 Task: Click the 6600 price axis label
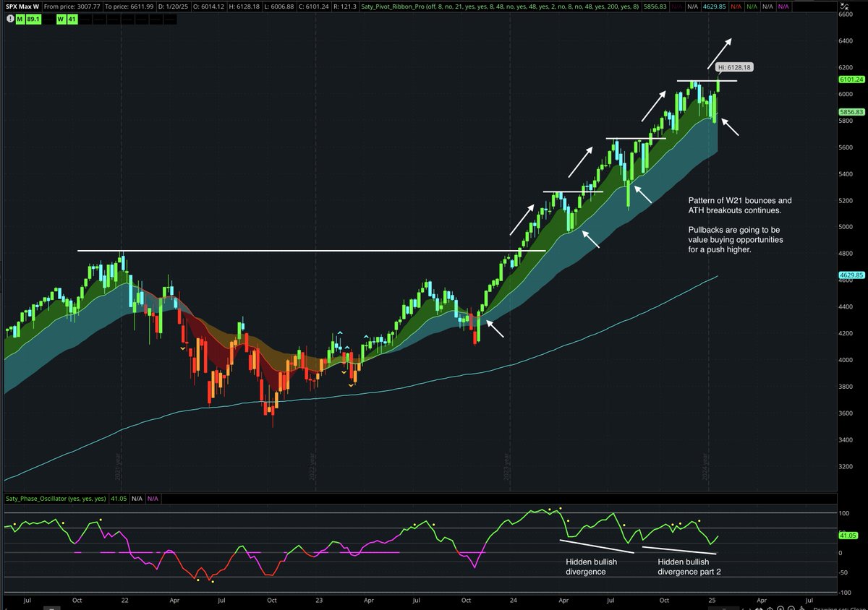[847, 15]
